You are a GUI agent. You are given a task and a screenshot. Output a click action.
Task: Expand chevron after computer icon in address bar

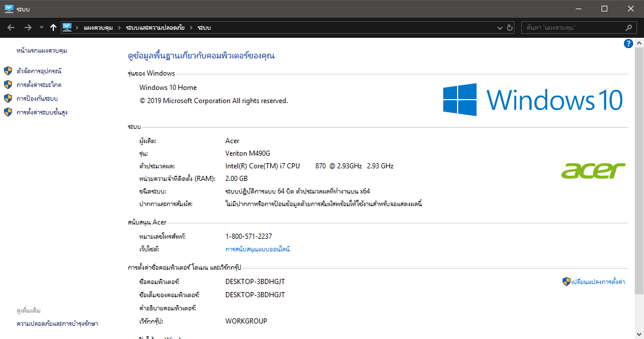[77, 28]
